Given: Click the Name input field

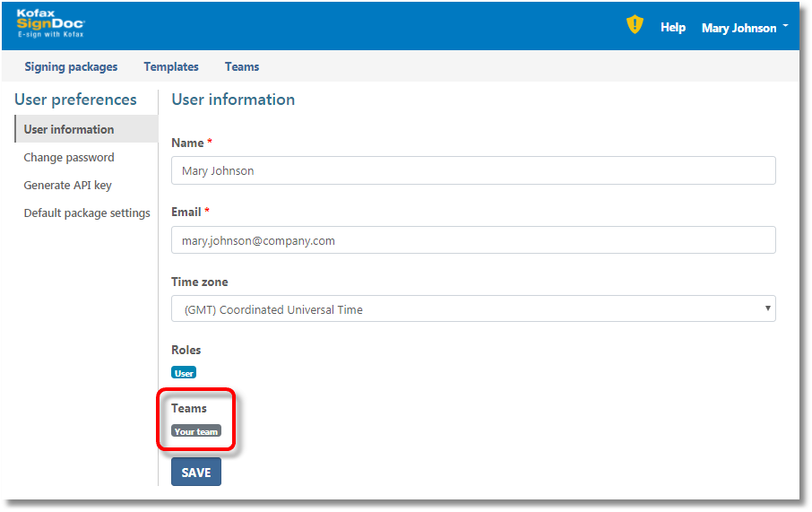Looking at the screenshot, I should pyautogui.click(x=472, y=170).
